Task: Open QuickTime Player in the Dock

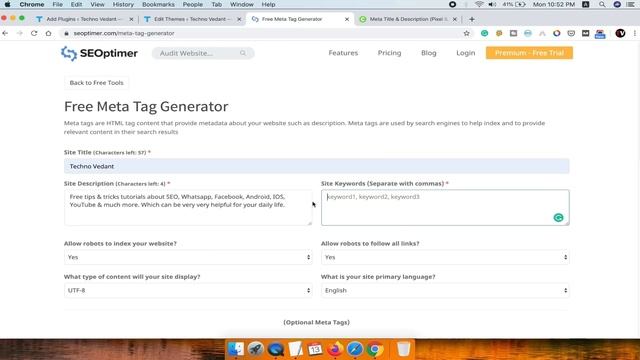Action: tap(276, 349)
